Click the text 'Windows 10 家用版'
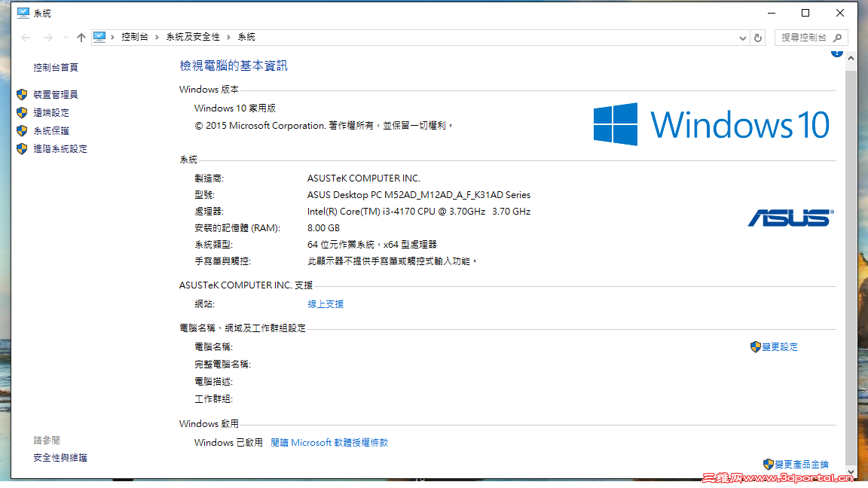 (x=235, y=108)
